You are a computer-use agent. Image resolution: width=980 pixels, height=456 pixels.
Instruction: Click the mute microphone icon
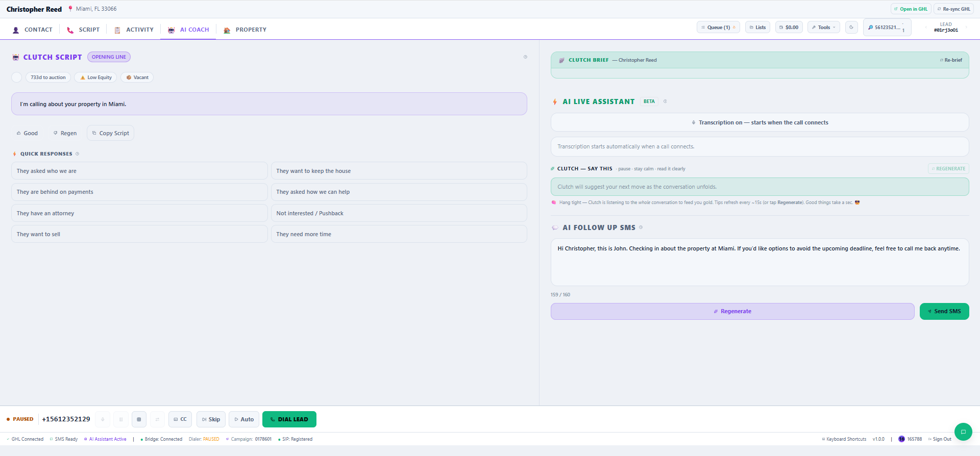point(103,419)
